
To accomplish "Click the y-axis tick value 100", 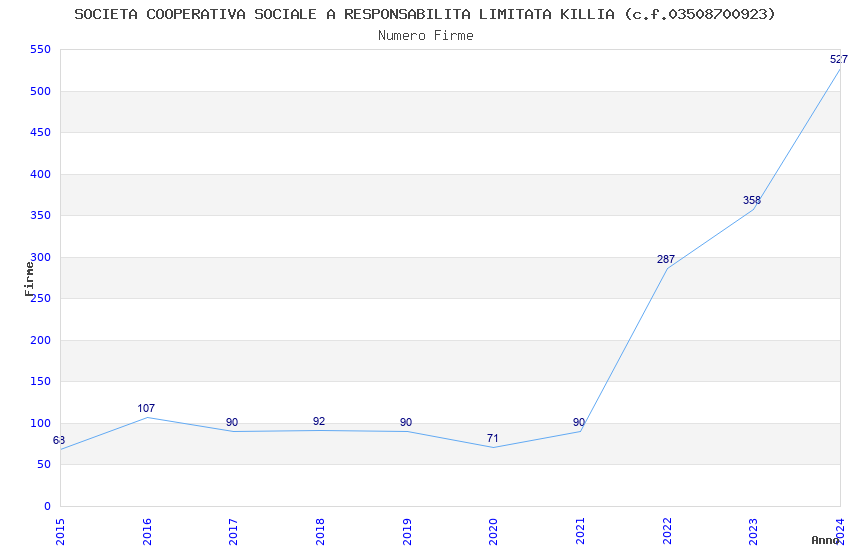I will pos(41,423).
